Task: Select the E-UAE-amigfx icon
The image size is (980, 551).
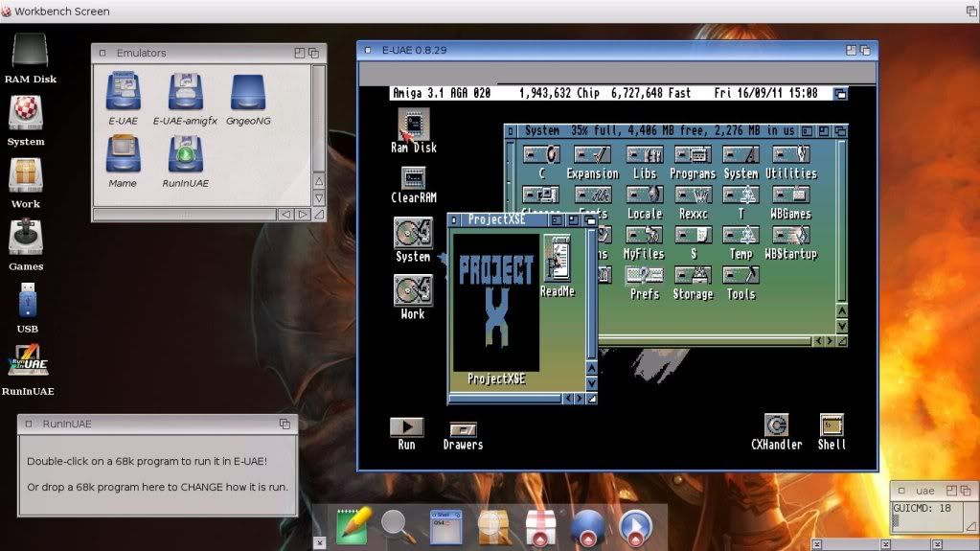Action: [x=185, y=93]
